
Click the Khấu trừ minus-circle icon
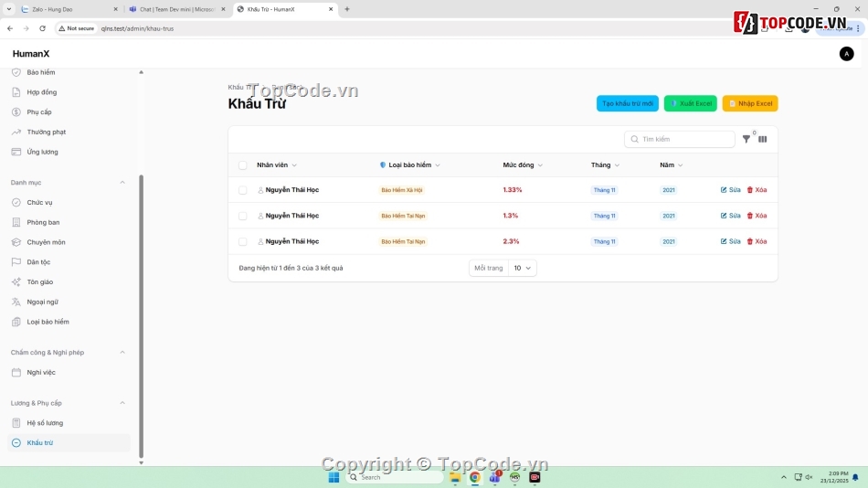coord(16,443)
